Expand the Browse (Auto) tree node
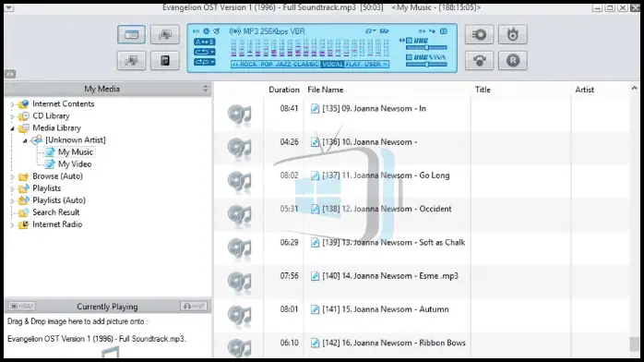 click(x=12, y=176)
